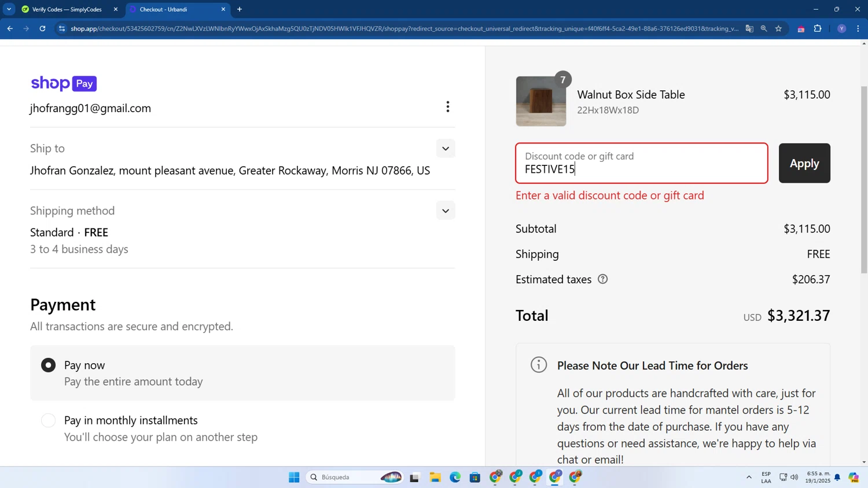Launch Microsoft Edge from taskbar

pyautogui.click(x=455, y=477)
